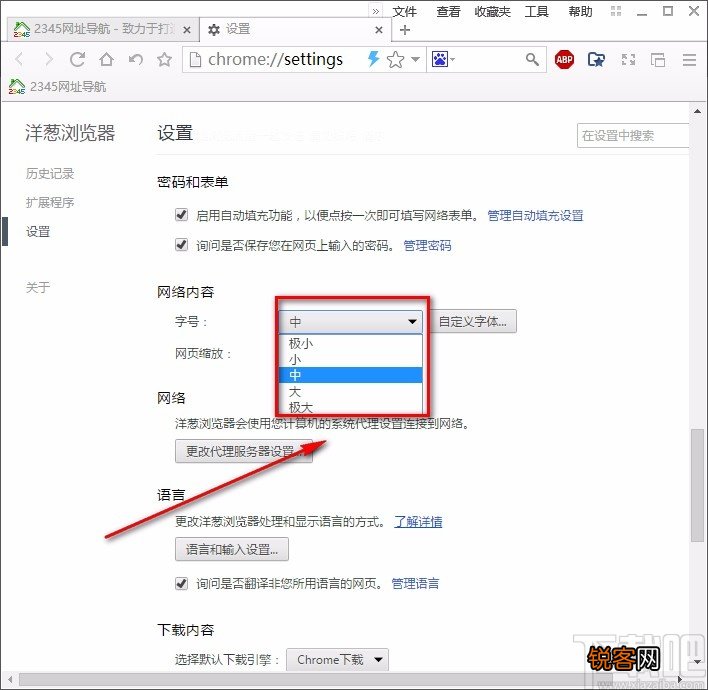Click the lightning speed mode icon
The width and height of the screenshot is (708, 690).
(x=373, y=59)
